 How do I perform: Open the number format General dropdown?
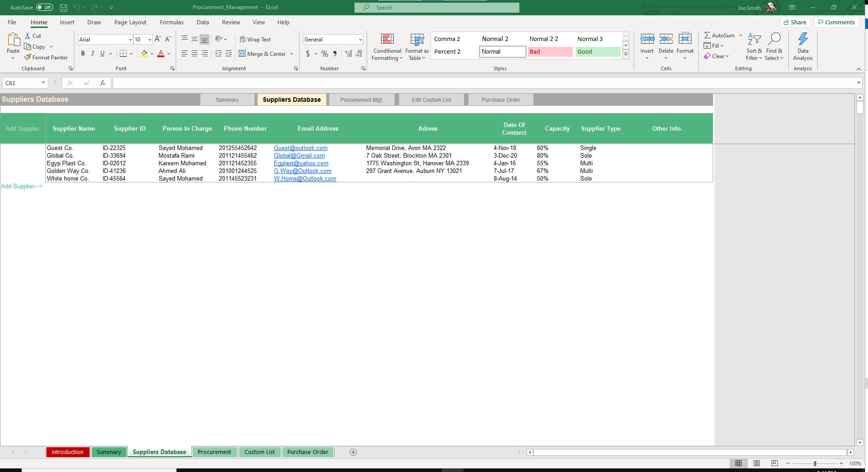360,40
